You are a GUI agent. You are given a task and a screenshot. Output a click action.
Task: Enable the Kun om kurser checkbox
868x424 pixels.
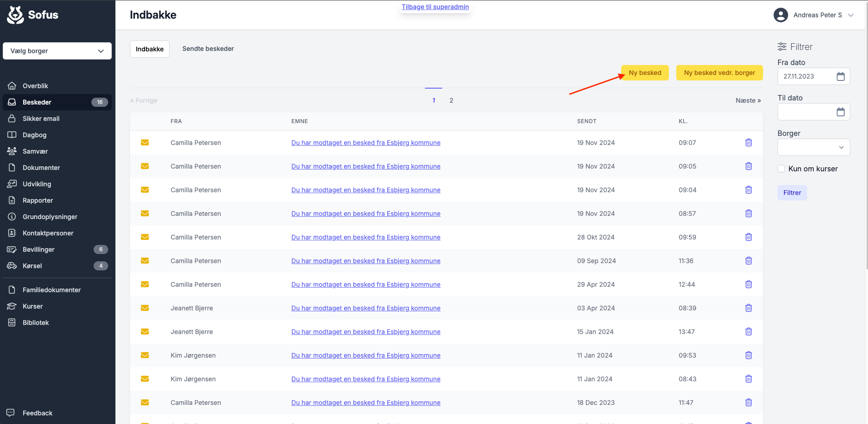click(x=781, y=169)
